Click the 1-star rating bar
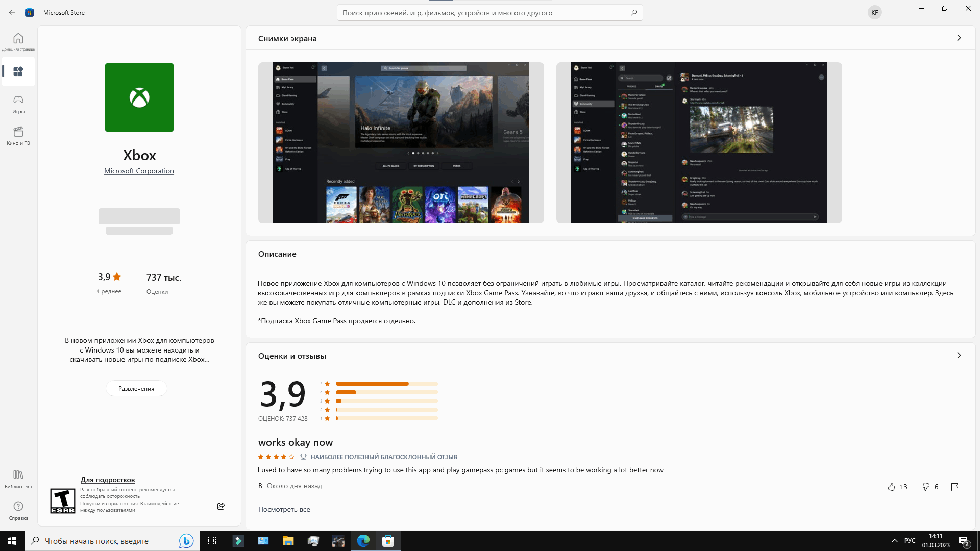Screen dimensions: 980x551 tap(387, 418)
